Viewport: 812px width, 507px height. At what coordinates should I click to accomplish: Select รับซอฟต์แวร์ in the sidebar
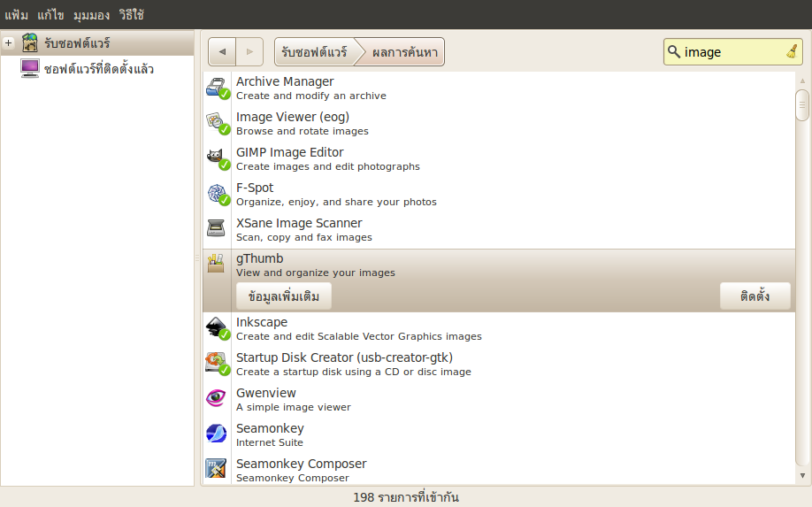pyautogui.click(x=97, y=43)
